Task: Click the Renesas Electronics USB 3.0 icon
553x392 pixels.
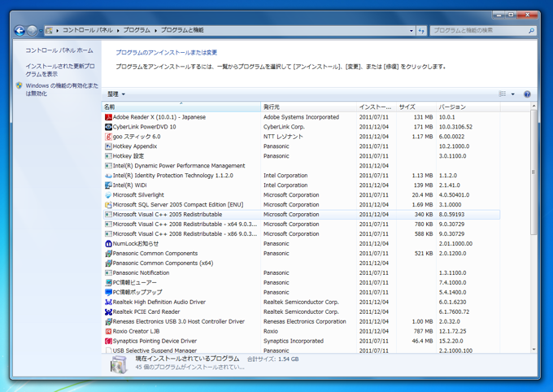Action: coord(108,321)
